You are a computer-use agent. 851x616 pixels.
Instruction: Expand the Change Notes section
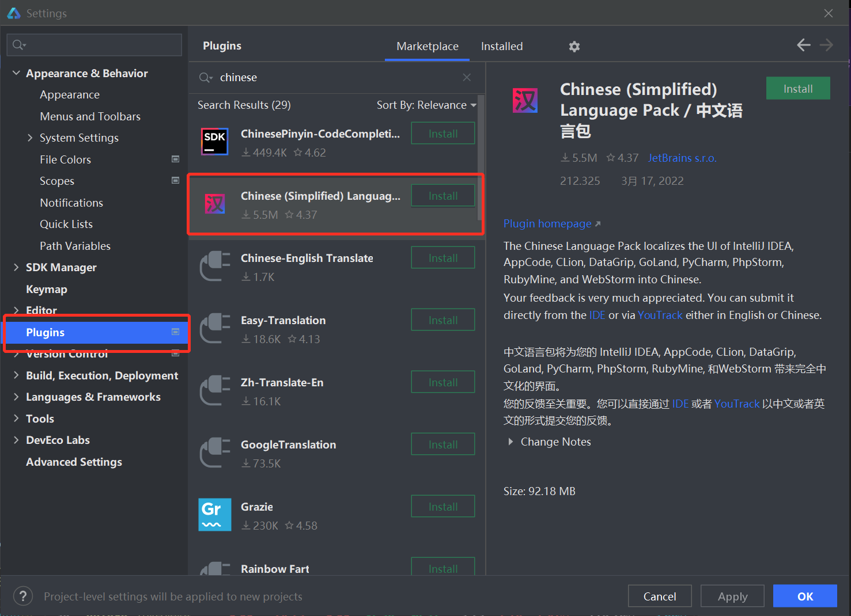[x=510, y=442]
